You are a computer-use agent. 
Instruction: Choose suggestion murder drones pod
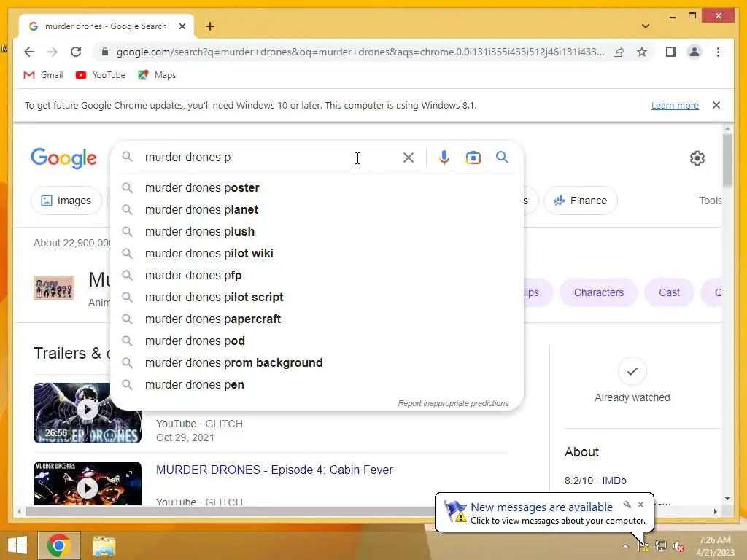pyautogui.click(x=317, y=341)
